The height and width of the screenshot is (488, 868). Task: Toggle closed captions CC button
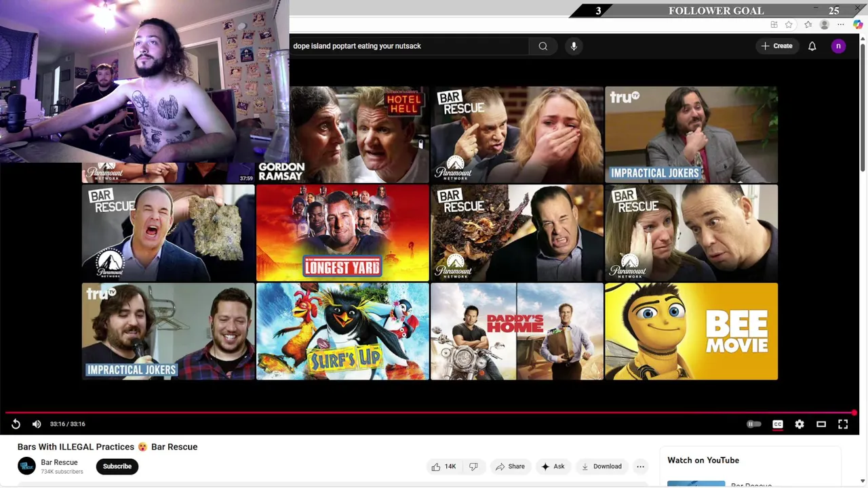tap(778, 424)
